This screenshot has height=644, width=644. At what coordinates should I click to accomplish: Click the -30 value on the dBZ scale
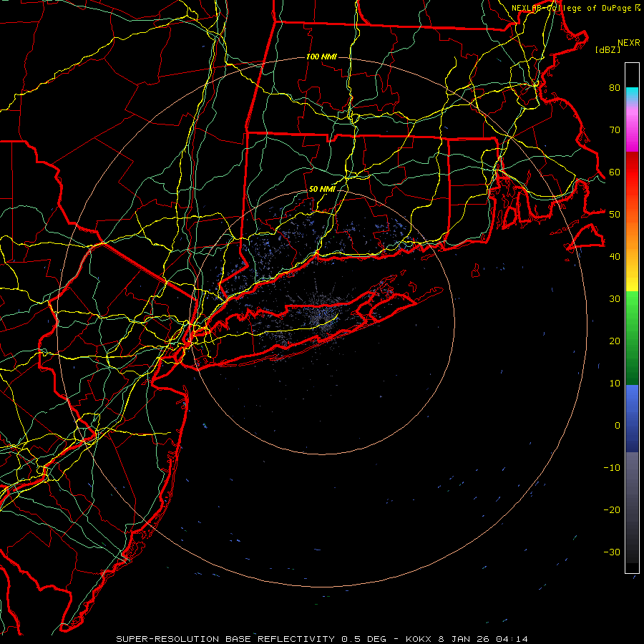tap(612, 552)
